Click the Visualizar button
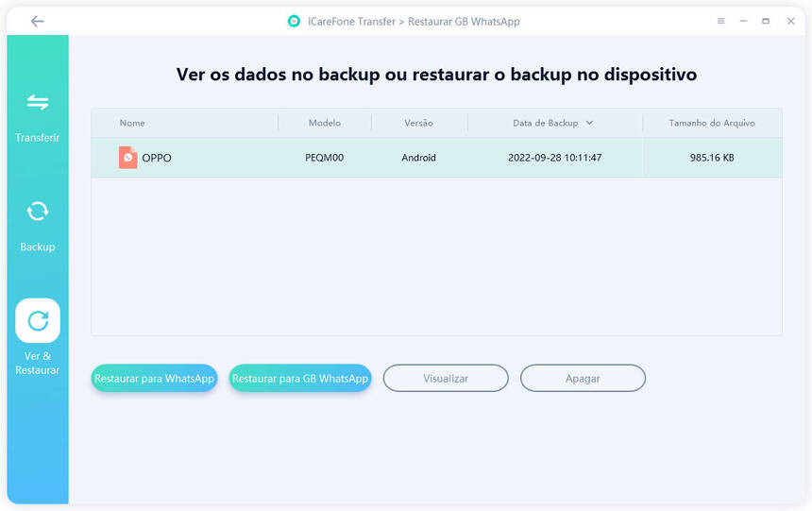The width and height of the screenshot is (812, 511). click(x=446, y=378)
